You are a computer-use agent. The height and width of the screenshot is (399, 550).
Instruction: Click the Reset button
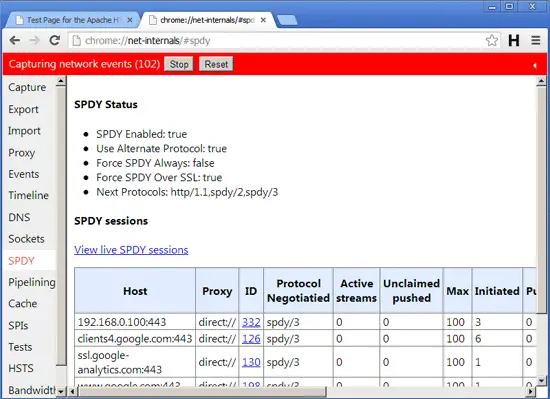216,65
